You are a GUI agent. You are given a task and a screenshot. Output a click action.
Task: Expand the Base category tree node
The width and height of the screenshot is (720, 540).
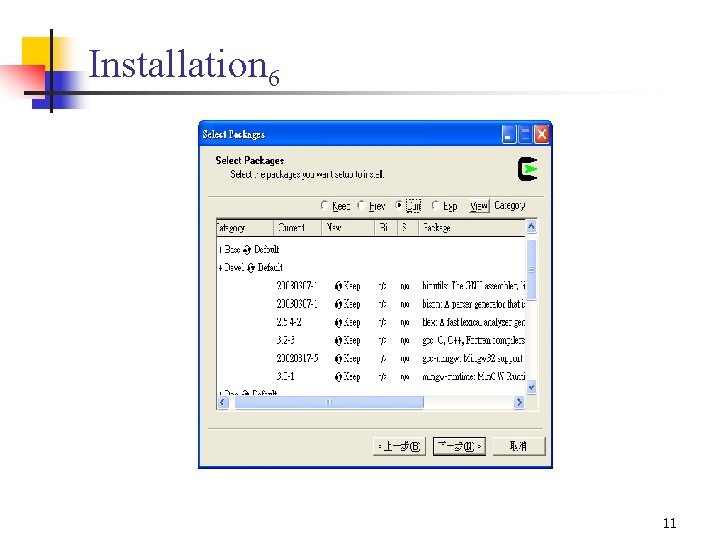point(221,250)
